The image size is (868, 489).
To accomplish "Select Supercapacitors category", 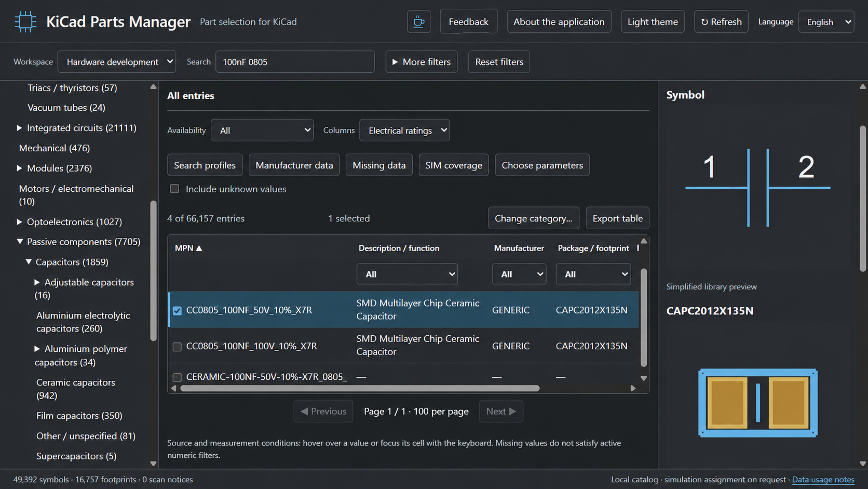I will 76,456.
